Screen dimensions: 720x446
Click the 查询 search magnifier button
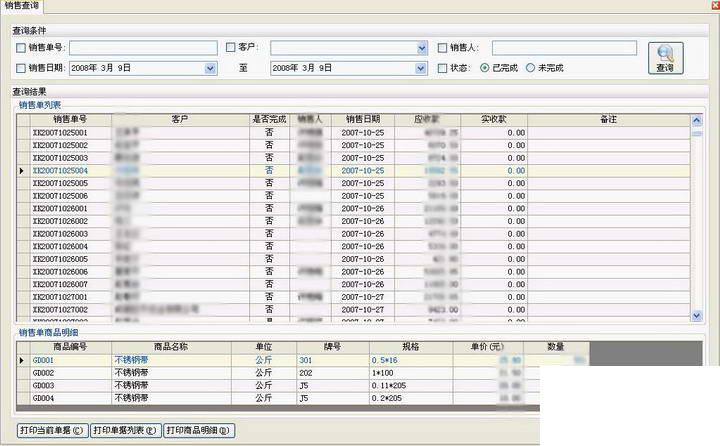pos(665,58)
